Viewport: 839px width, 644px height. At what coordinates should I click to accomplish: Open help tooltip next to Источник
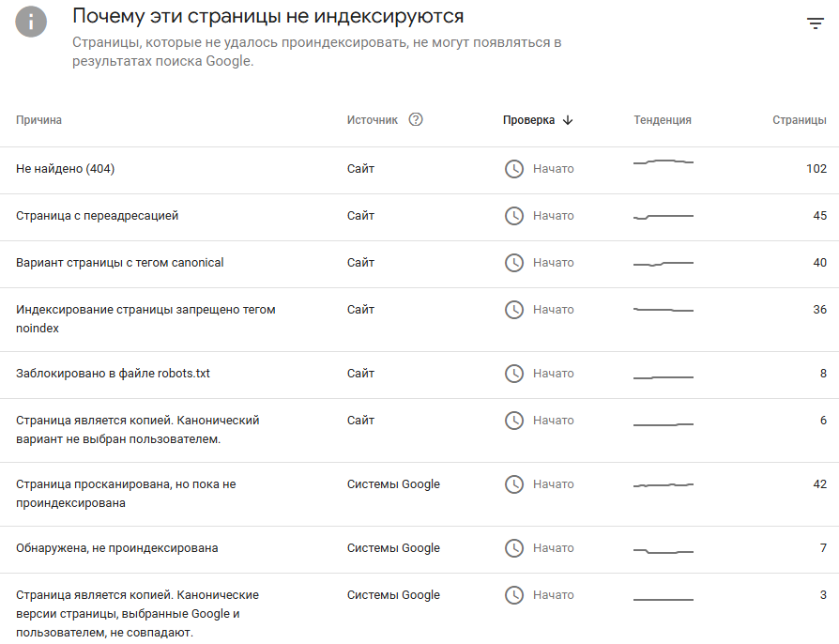416,119
